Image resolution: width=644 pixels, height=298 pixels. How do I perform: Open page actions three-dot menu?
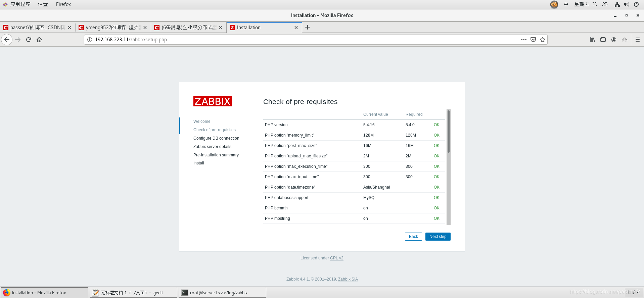coord(523,40)
